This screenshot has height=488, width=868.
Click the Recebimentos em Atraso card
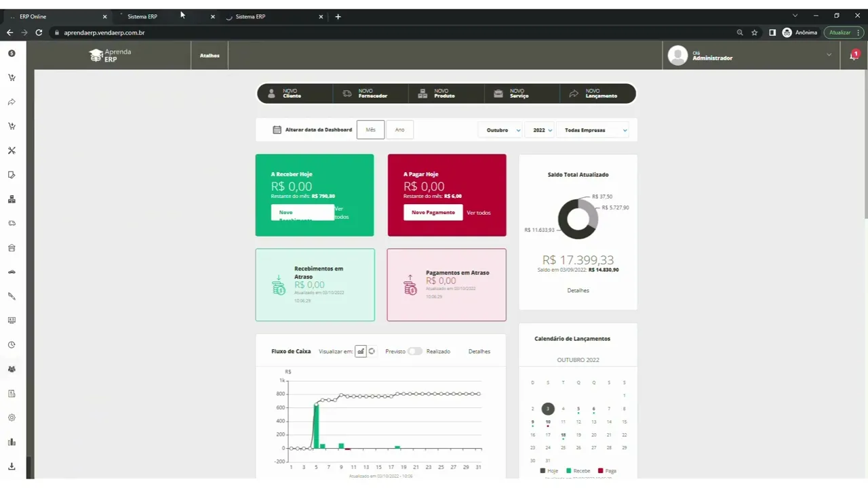click(315, 285)
